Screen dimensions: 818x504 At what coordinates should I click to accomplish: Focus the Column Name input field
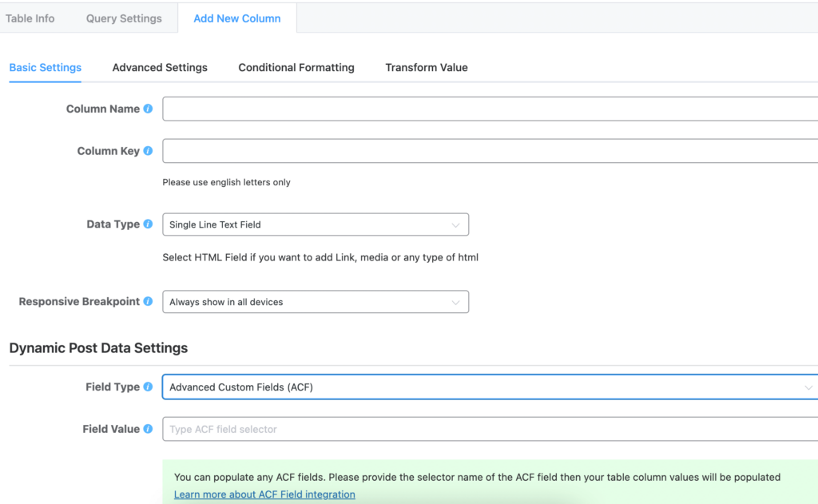[x=490, y=109]
